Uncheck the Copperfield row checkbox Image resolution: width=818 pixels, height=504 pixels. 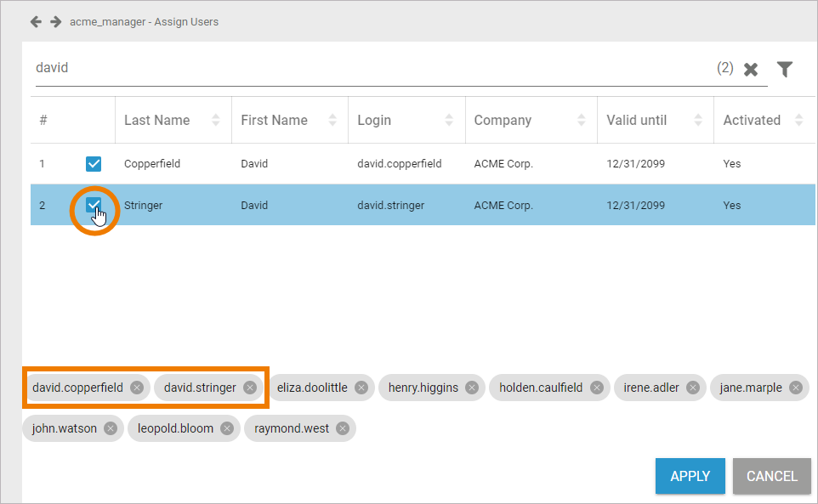tap(94, 164)
